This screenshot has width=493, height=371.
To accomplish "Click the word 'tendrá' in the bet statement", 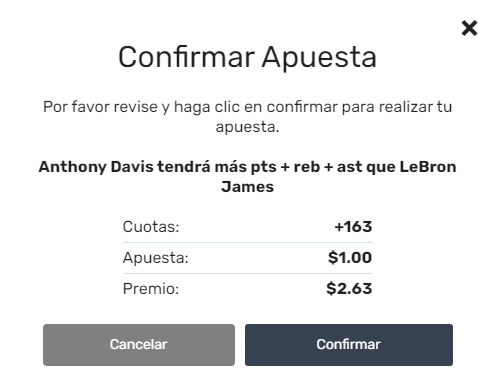I will (x=184, y=167).
